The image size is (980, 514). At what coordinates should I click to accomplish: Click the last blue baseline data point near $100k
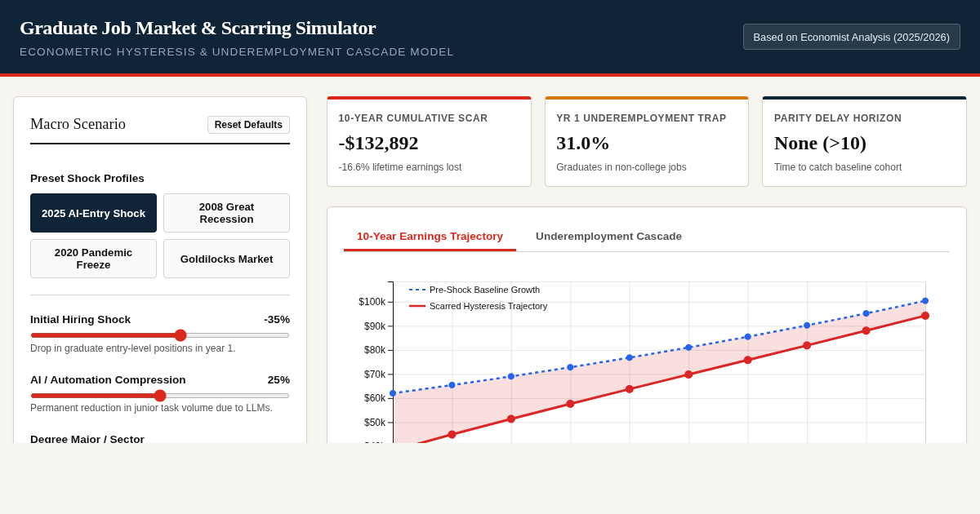click(x=925, y=301)
